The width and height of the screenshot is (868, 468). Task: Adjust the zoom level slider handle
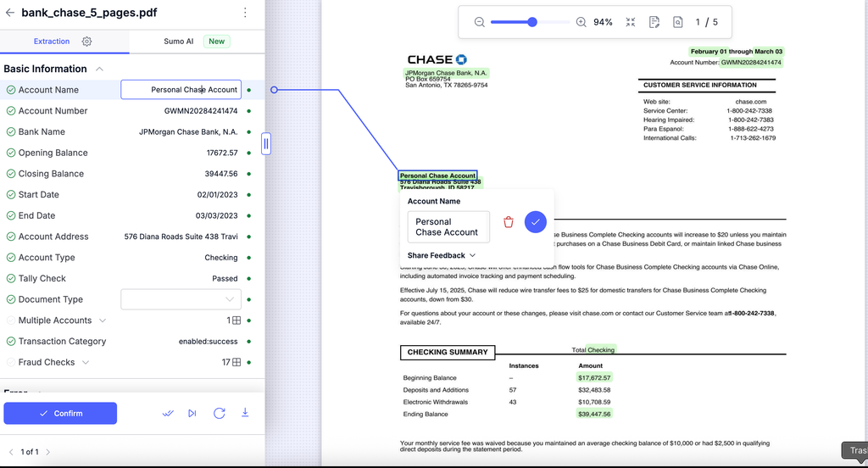(532, 22)
